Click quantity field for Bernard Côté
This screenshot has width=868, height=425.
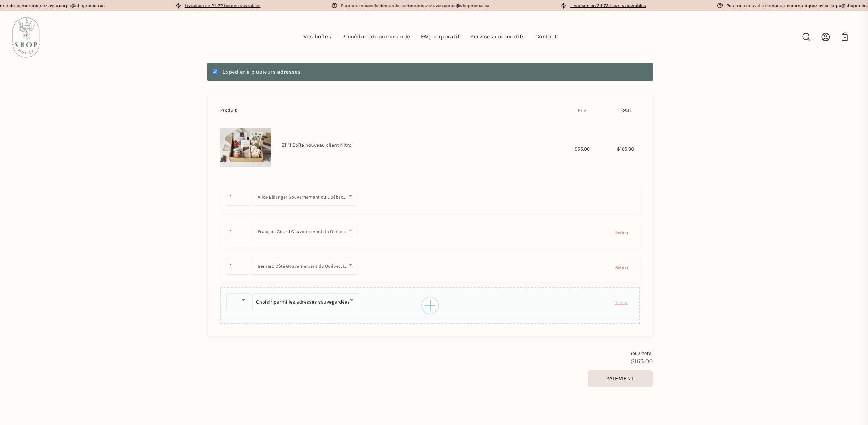[x=238, y=266]
